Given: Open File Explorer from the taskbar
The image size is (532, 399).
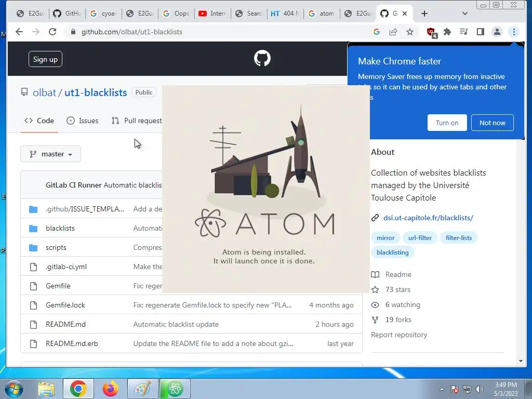Looking at the screenshot, I should (x=46, y=389).
